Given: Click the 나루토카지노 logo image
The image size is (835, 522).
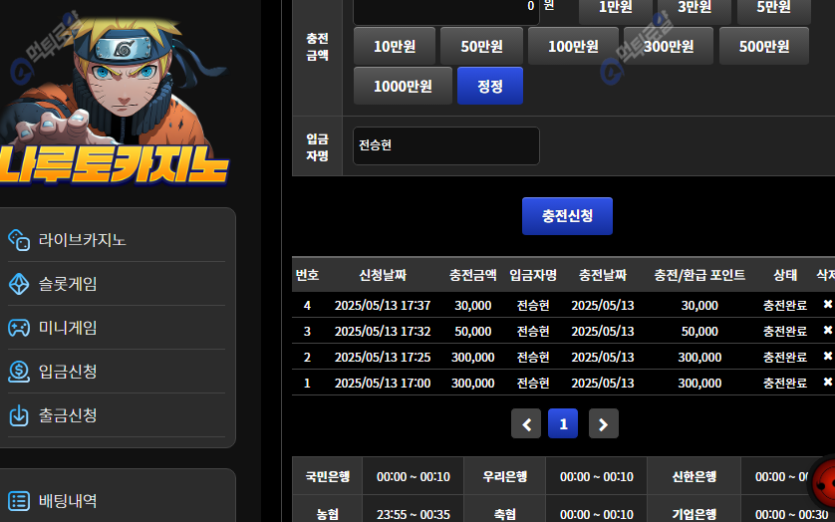Looking at the screenshot, I should pyautogui.click(x=114, y=99).
